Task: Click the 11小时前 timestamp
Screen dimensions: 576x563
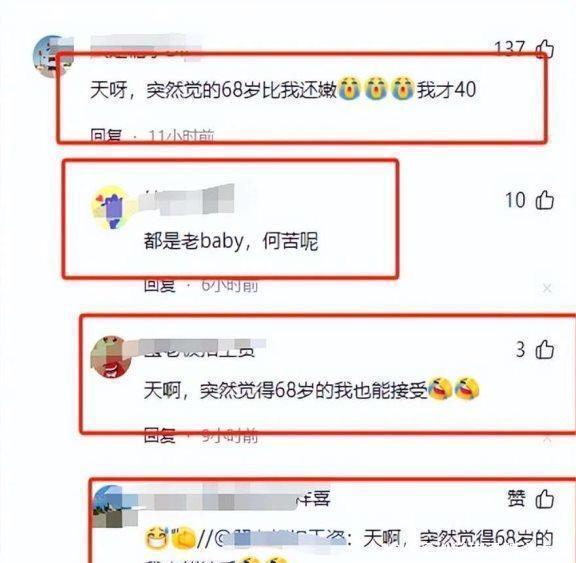Action: click(181, 136)
